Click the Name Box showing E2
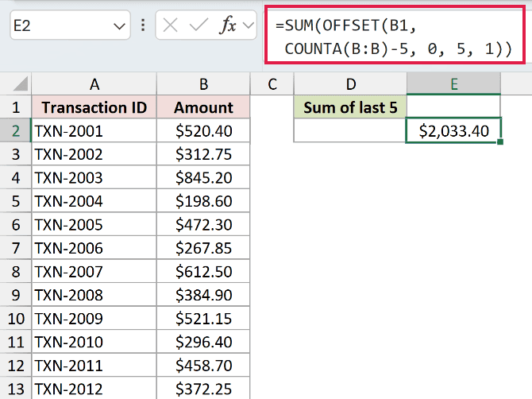 click(70, 25)
